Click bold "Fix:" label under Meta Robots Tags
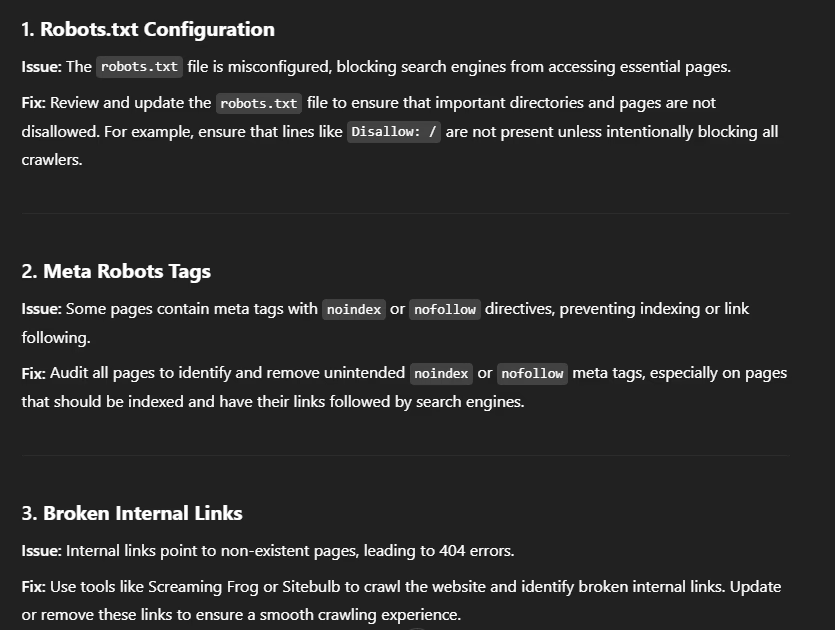The height and width of the screenshot is (630, 835). click(x=33, y=373)
